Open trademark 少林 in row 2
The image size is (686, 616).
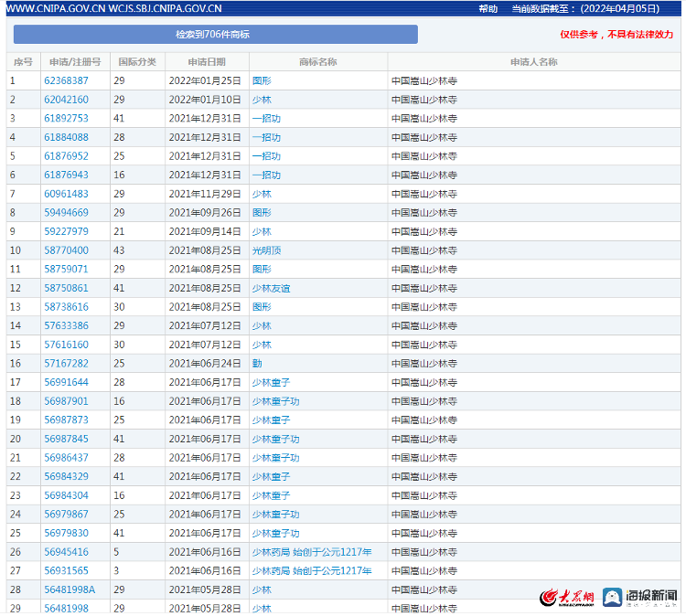coord(262,100)
